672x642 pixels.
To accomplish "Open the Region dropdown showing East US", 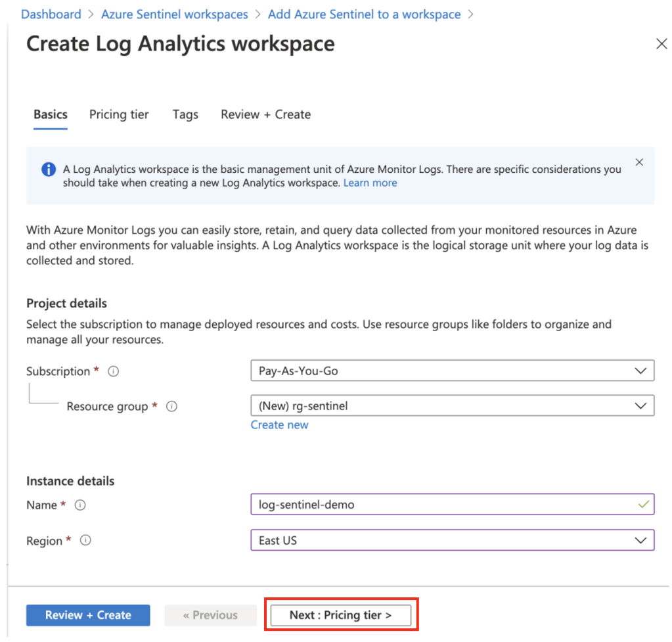I will tap(452, 540).
